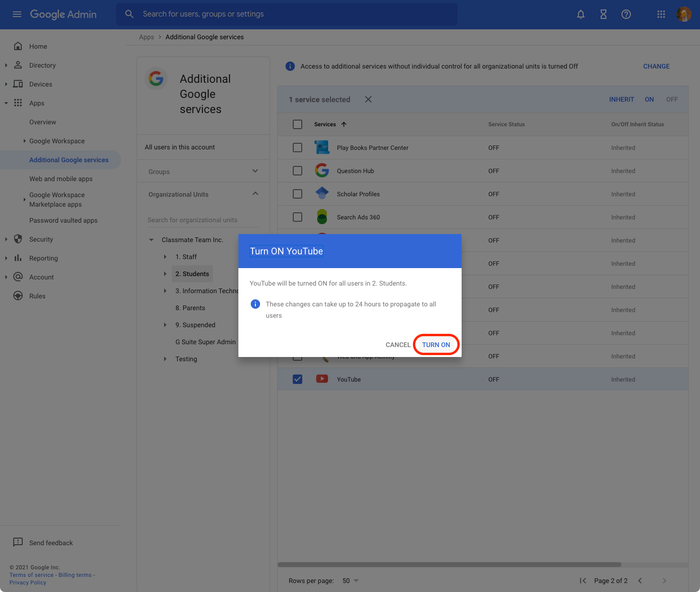Open the Google apps grid icon

[x=661, y=14]
